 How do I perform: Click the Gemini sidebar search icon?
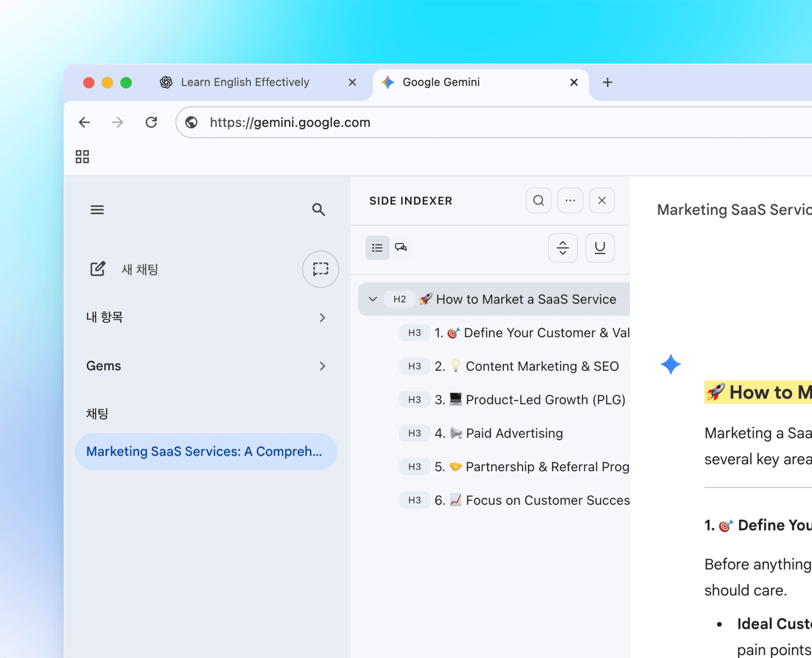(318, 210)
